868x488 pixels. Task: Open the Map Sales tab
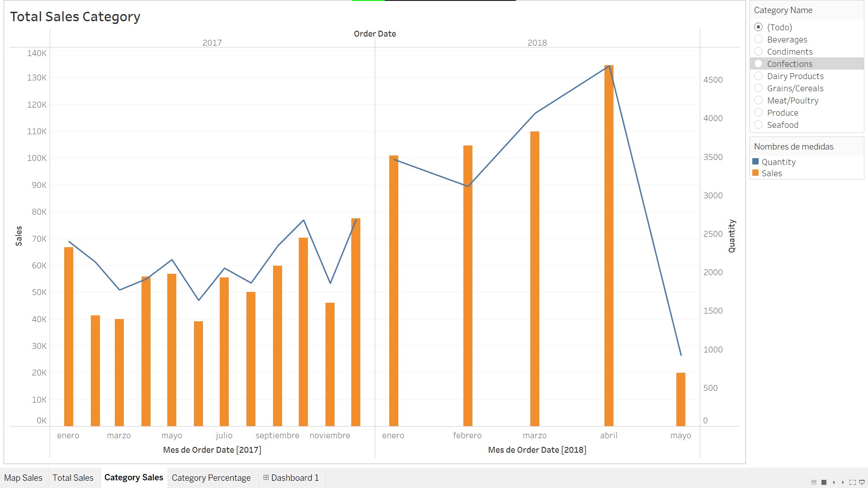23,478
